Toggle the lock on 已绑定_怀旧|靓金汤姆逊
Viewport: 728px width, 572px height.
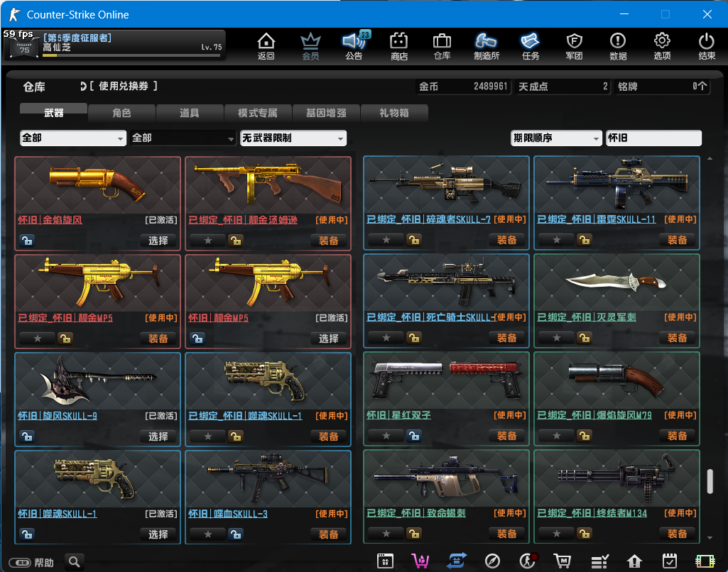tap(236, 241)
